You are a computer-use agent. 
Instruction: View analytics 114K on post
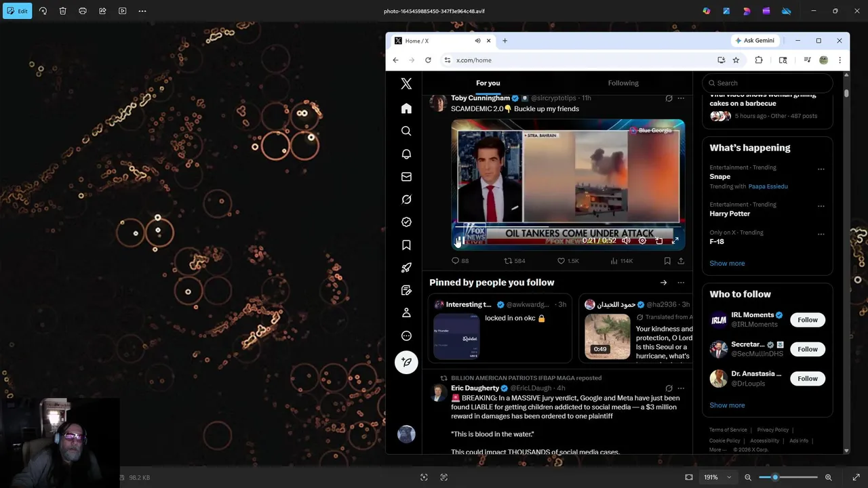click(x=621, y=261)
